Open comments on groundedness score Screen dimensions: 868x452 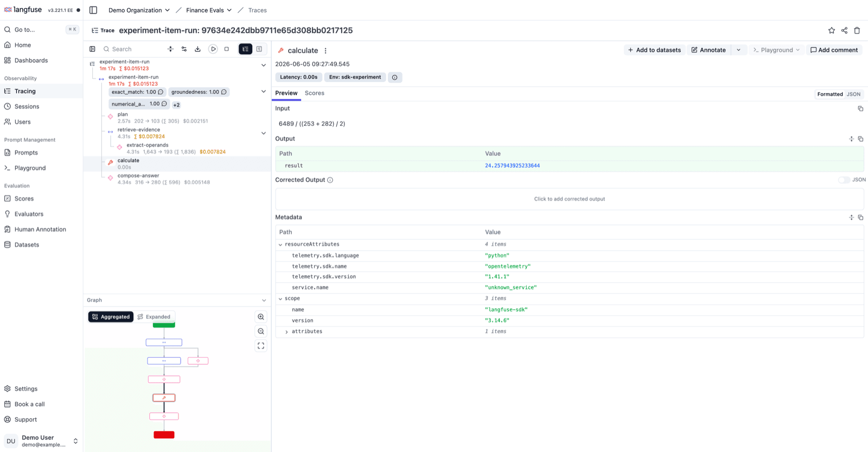tap(224, 92)
